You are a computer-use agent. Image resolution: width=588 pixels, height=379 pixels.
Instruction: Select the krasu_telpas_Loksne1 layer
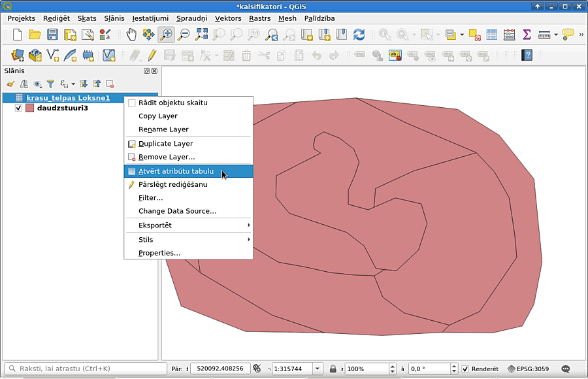(68, 98)
